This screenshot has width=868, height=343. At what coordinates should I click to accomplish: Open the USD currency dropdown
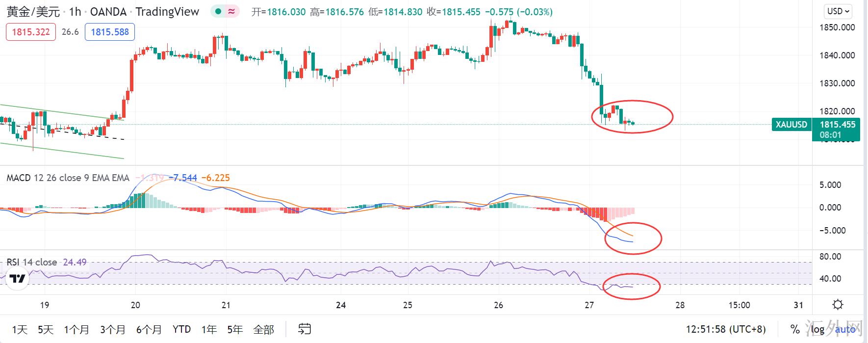839,11
